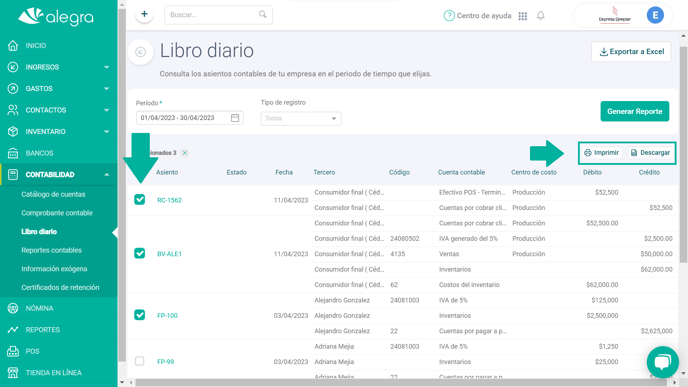Open Catálogo de cuentas submenu item
The height and width of the screenshot is (387, 688).
pyautogui.click(x=53, y=194)
